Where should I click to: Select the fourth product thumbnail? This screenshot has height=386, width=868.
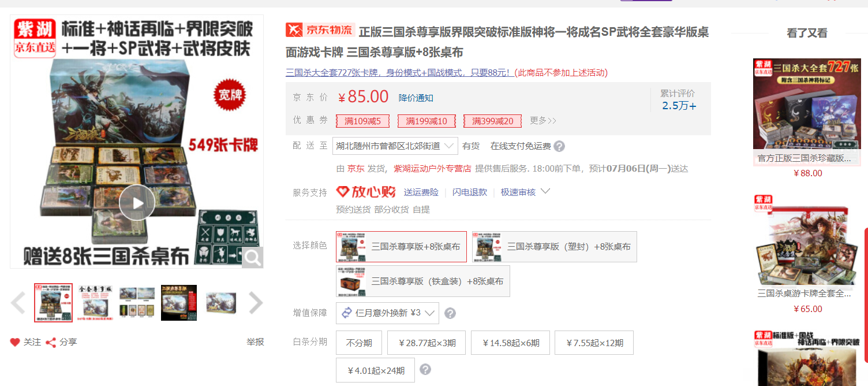(x=179, y=303)
